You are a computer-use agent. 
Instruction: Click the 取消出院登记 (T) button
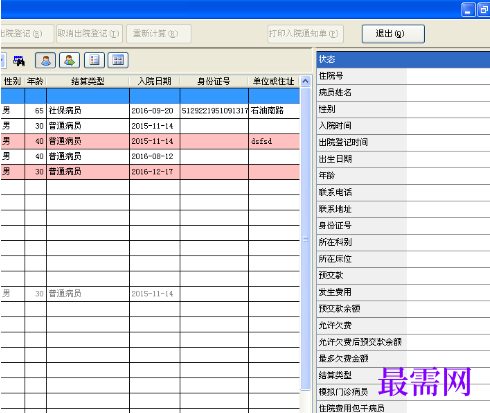tap(89, 34)
